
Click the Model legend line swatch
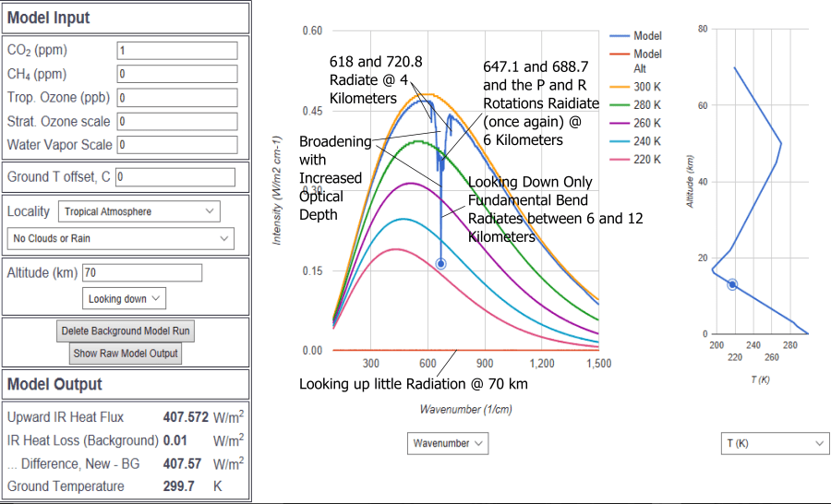click(x=620, y=36)
